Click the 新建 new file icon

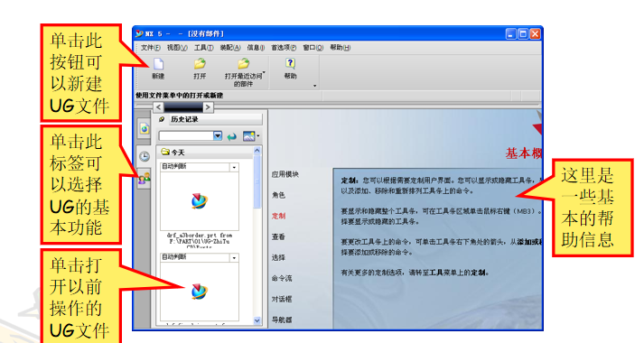[159, 64]
